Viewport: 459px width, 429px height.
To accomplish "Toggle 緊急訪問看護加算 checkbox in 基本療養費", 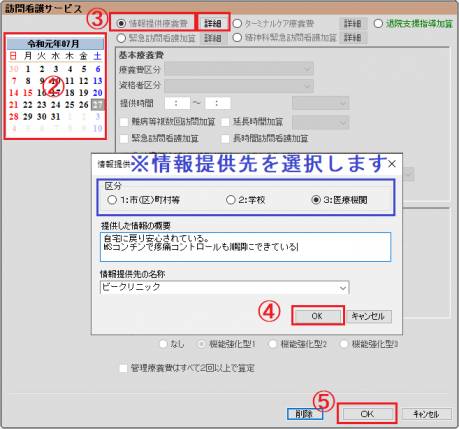I will click(x=124, y=138).
